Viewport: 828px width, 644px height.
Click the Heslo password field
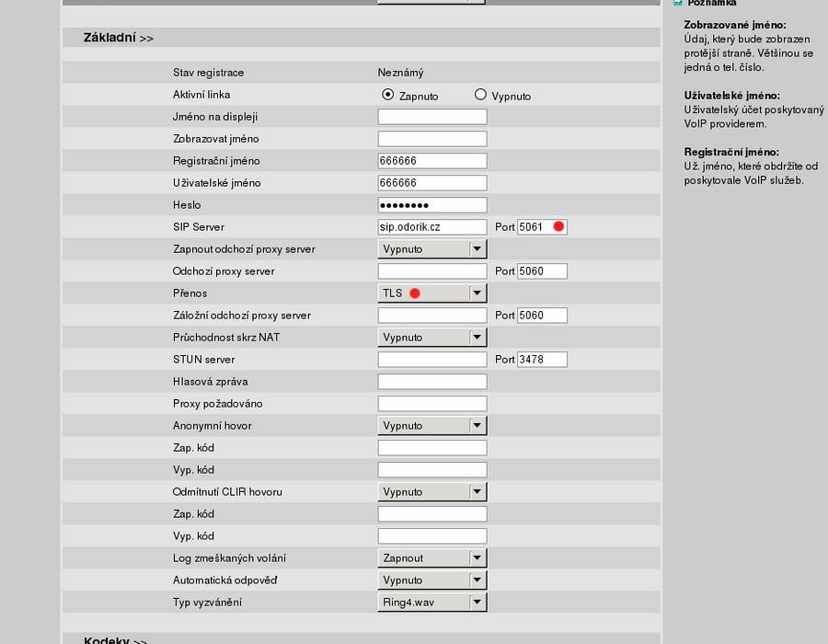(x=432, y=205)
